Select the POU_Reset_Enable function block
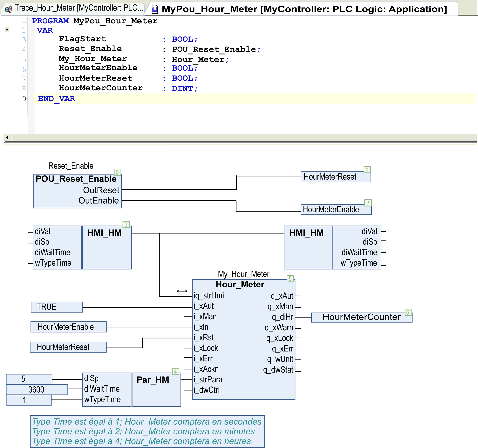The height and width of the screenshot is (448, 478). click(x=76, y=179)
